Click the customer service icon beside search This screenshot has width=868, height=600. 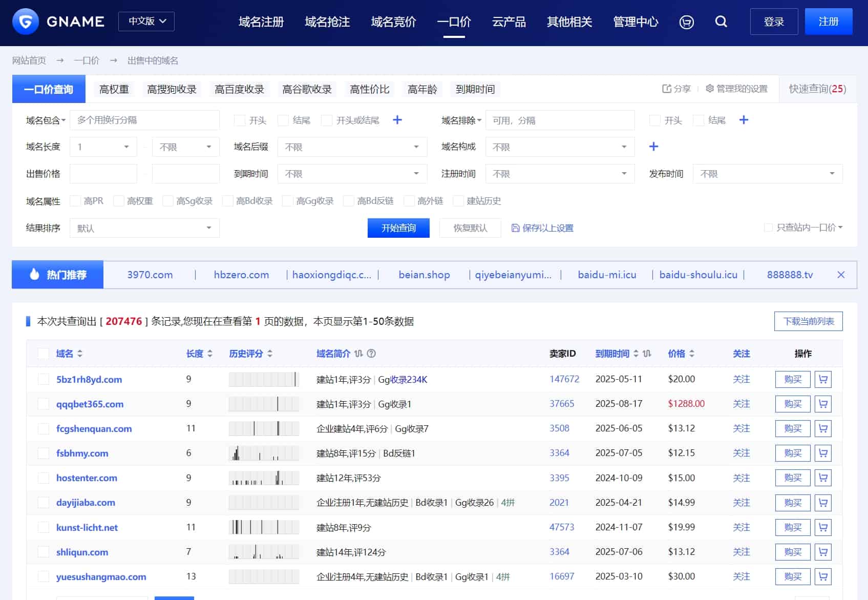686,22
